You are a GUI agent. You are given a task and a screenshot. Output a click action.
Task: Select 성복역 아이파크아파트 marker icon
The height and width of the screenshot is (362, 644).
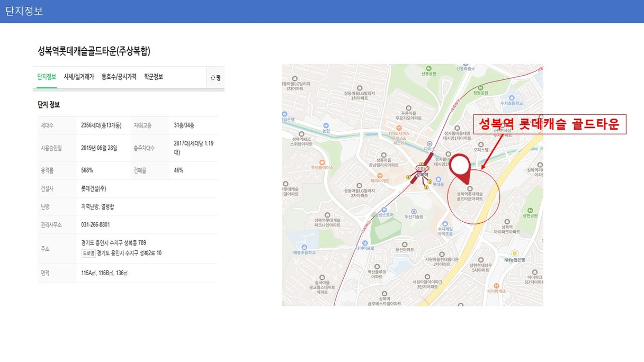(x=507, y=221)
